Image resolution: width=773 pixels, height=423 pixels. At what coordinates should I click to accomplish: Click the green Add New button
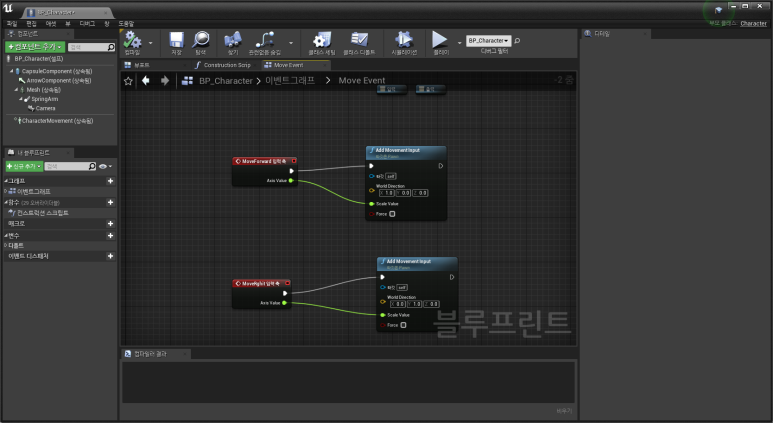tap(24, 166)
